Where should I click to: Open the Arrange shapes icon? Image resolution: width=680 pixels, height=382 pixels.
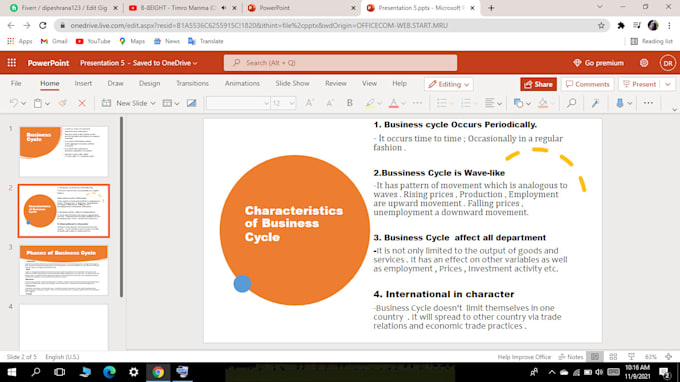(518, 103)
